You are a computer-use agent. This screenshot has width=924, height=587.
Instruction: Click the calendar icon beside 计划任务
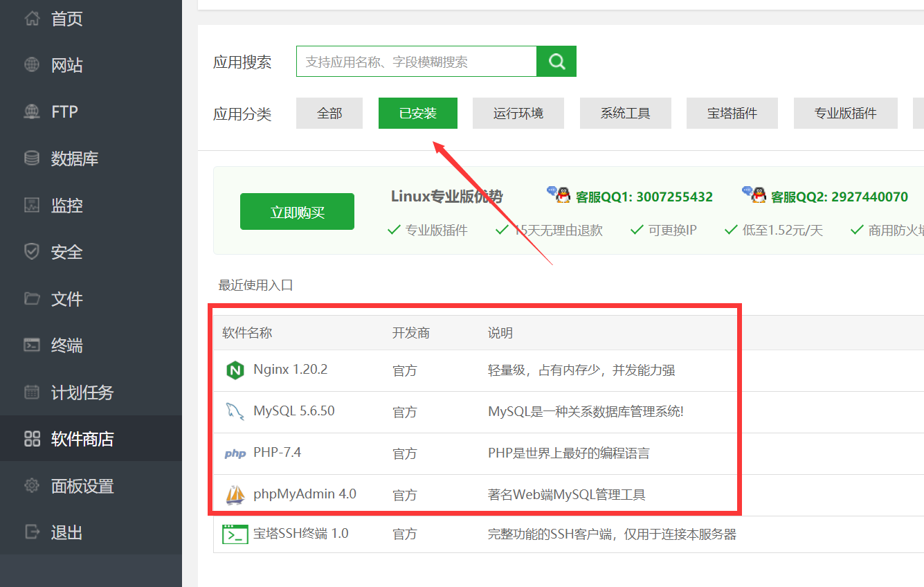[x=32, y=392]
